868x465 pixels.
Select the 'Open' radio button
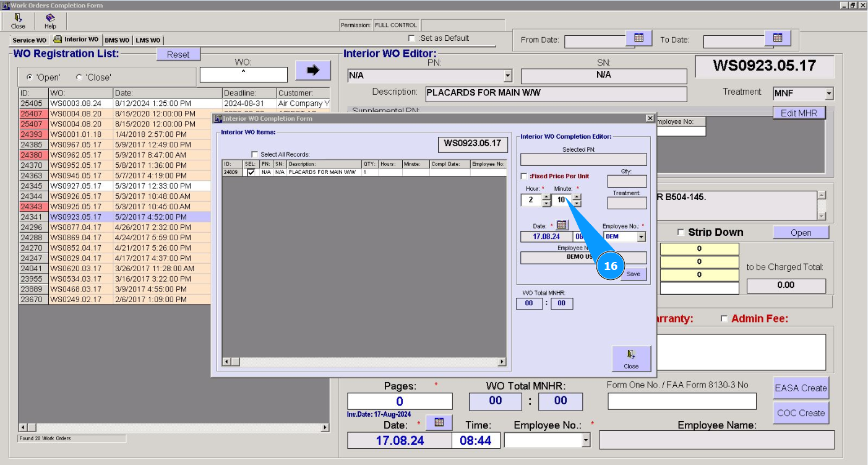point(30,77)
